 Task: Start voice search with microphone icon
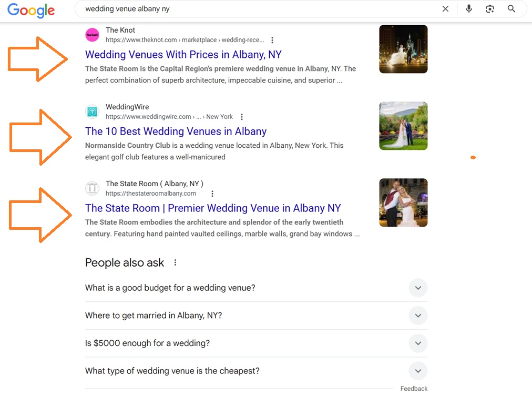[469, 9]
